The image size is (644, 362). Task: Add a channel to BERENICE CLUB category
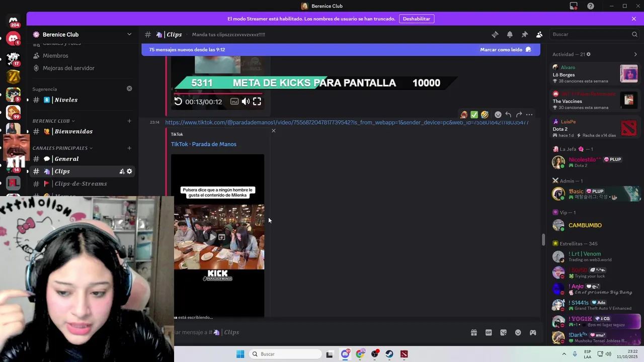tap(129, 121)
